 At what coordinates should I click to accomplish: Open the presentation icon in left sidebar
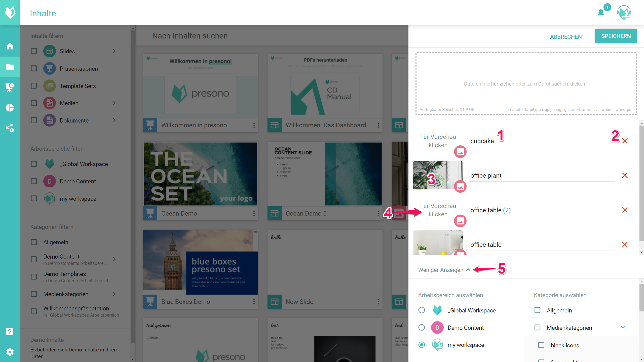(x=10, y=87)
